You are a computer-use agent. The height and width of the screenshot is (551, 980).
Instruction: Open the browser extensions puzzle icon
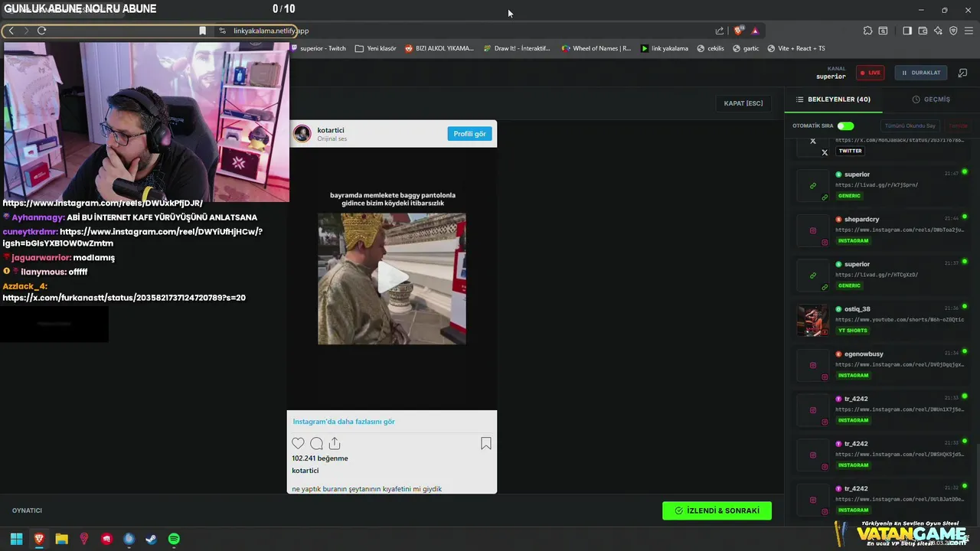867,31
